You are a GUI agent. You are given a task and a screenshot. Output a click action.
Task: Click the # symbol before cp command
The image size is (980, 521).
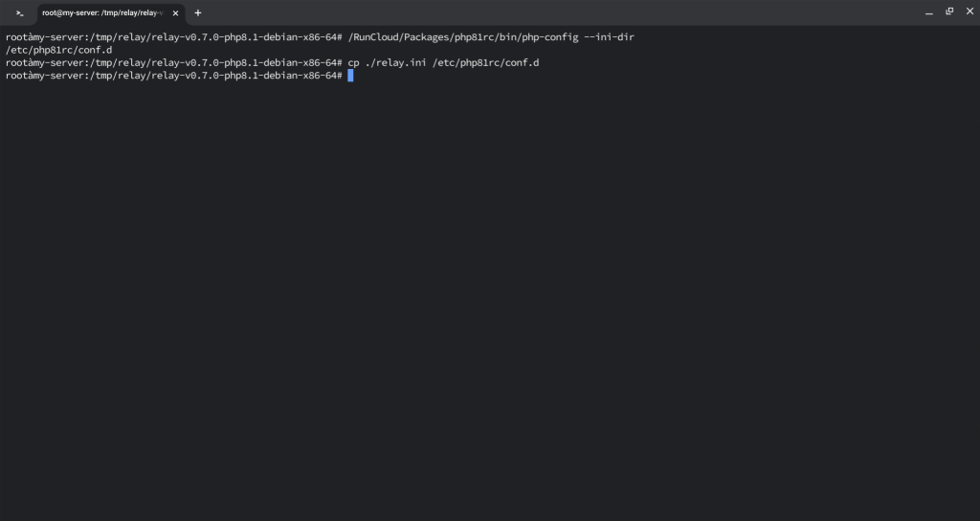pos(340,62)
